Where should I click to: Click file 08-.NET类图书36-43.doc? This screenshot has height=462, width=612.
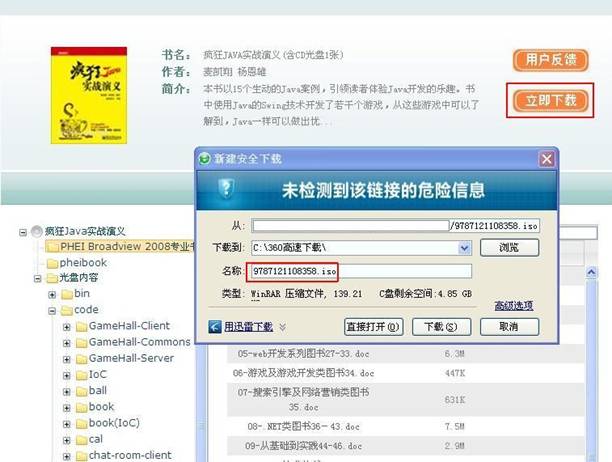tap(303, 426)
